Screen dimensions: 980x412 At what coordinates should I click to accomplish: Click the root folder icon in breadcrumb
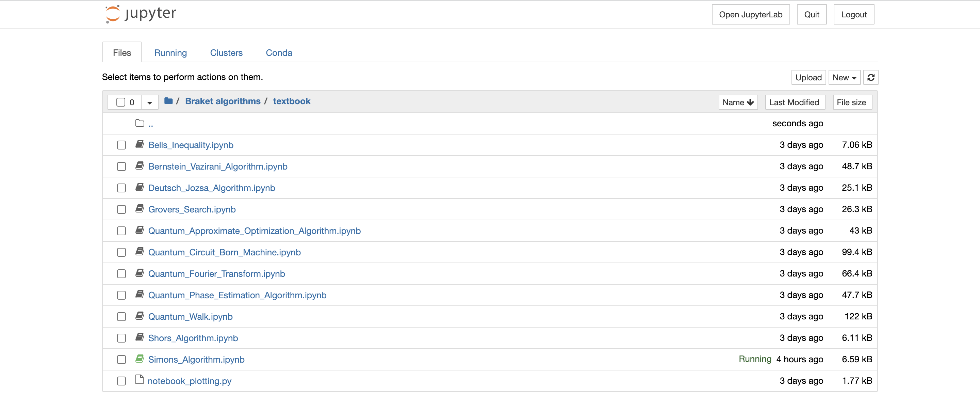tap(168, 101)
